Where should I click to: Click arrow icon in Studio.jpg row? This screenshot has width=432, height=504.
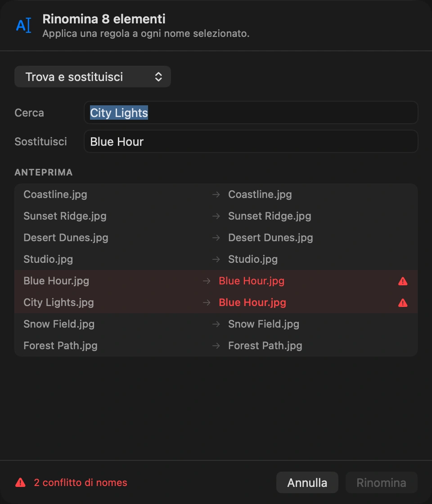click(216, 259)
